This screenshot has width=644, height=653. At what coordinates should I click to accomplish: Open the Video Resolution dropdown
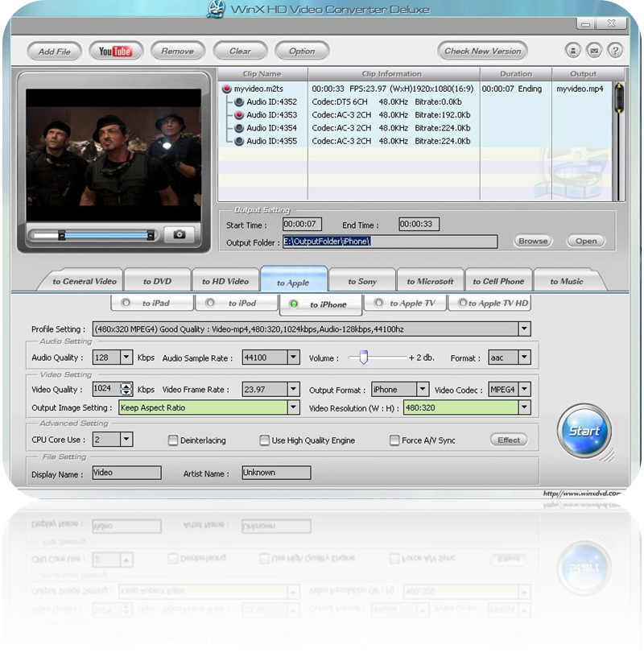(525, 407)
